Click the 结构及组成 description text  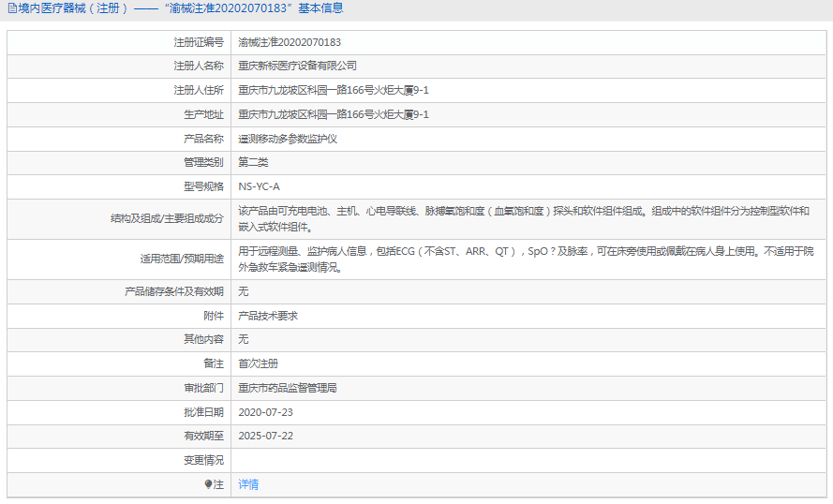(x=524, y=219)
